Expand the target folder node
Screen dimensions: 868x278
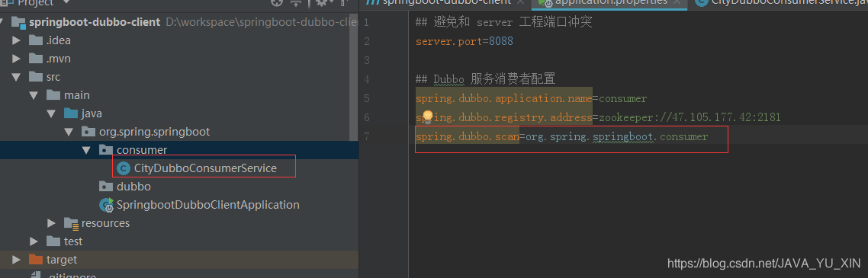17,259
